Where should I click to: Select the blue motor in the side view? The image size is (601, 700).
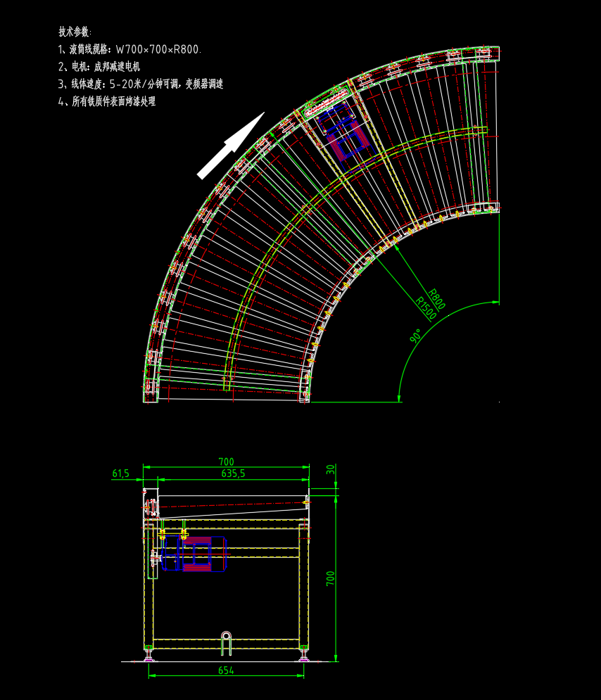coord(194,554)
